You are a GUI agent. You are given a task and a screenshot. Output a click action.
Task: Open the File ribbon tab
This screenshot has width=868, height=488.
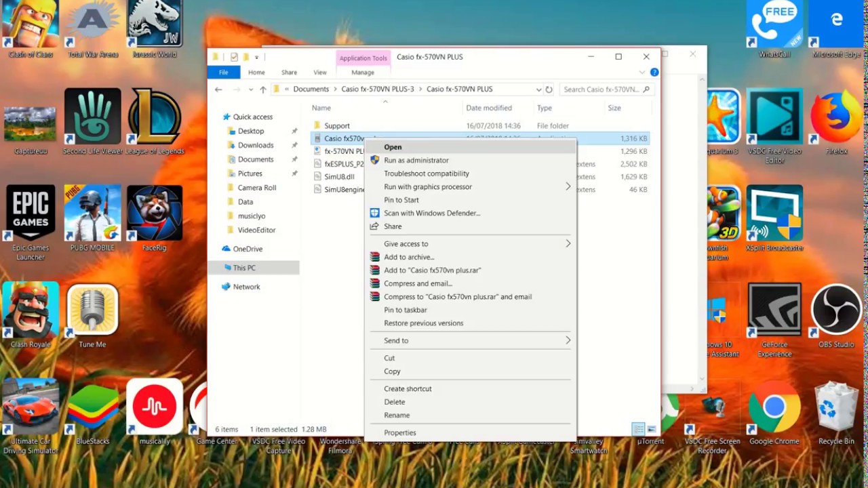point(223,72)
